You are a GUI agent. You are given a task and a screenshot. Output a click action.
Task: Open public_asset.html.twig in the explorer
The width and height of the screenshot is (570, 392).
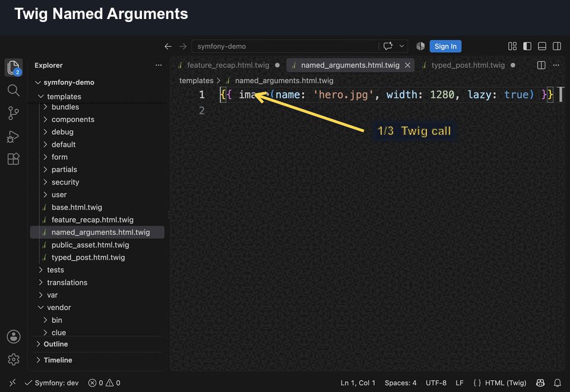[97, 245]
